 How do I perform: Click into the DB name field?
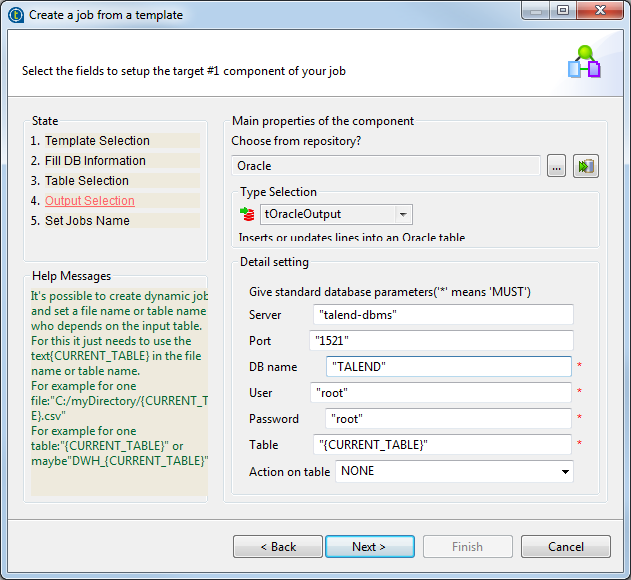click(448, 367)
